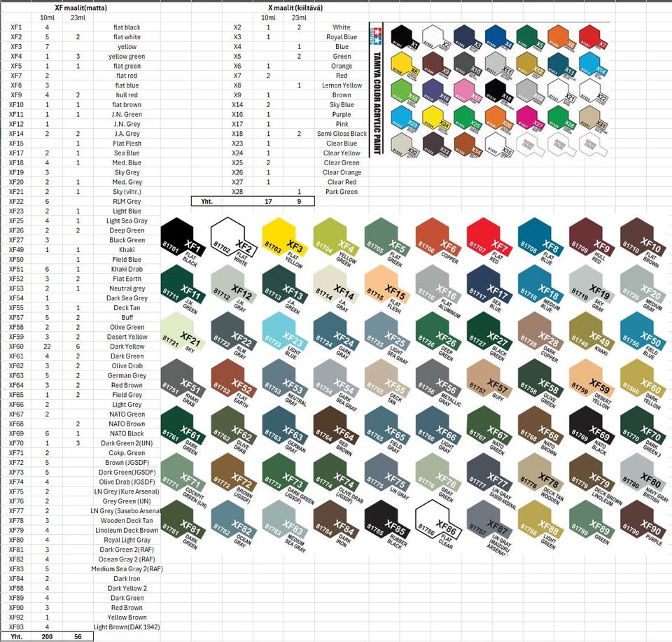Click the X7 red swatch in Tamiya chart
The height and width of the screenshot is (642, 672).
(x=593, y=37)
